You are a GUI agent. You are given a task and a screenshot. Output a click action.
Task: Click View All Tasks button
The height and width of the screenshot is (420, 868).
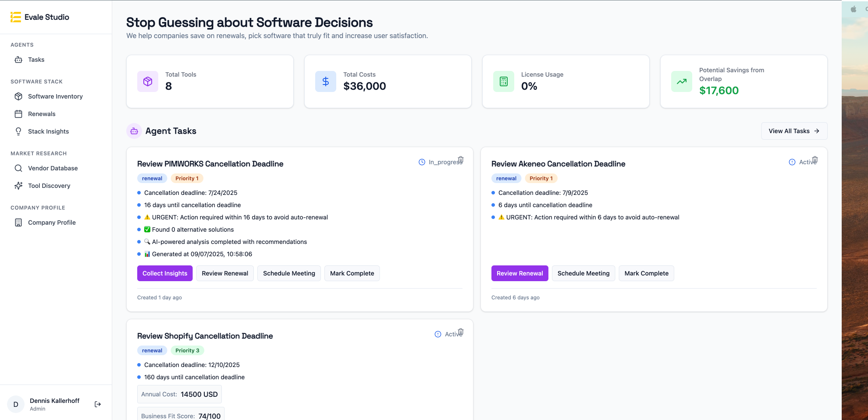[x=794, y=131]
